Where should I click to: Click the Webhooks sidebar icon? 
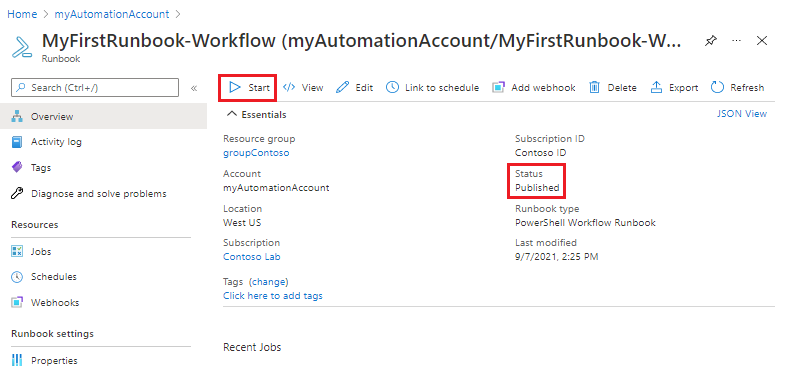[x=17, y=302]
